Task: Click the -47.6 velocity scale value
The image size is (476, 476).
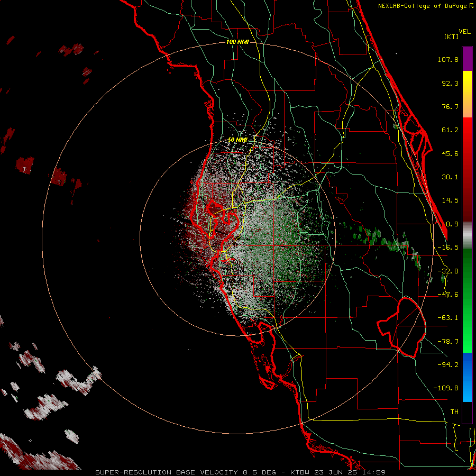Action: [448, 295]
